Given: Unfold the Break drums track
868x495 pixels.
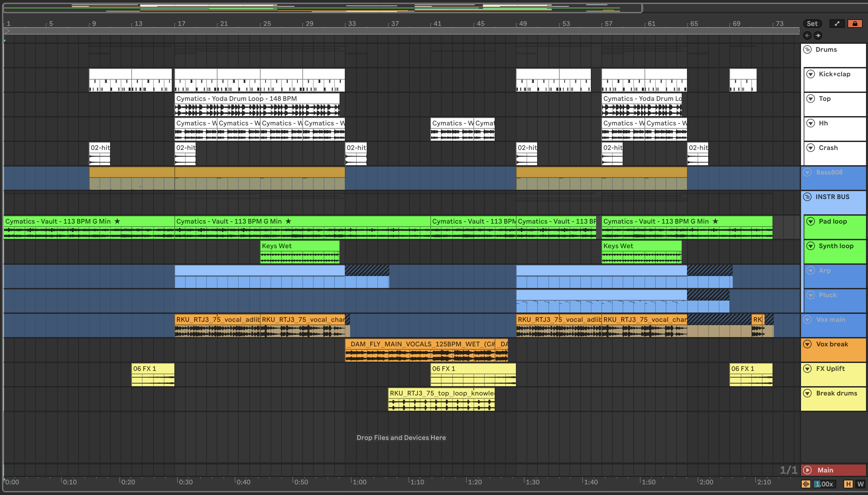Looking at the screenshot, I should pos(808,393).
